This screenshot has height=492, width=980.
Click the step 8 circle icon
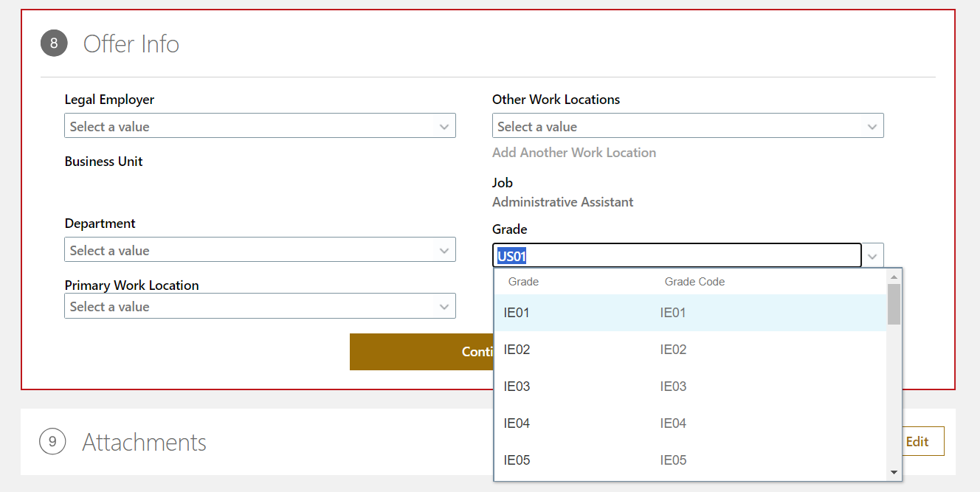[x=54, y=44]
